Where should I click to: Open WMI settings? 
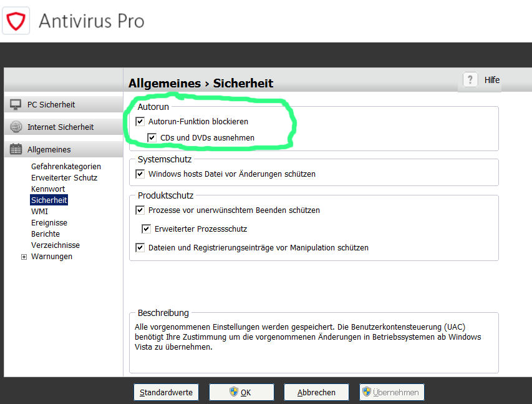[x=39, y=211]
